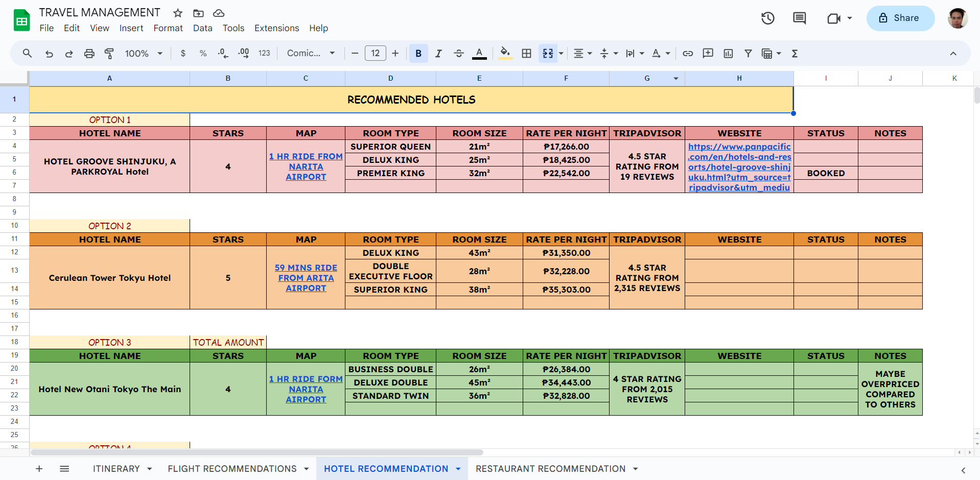The width and height of the screenshot is (980, 480).
Task: Switch to the ITINERARY sheet tab
Action: tap(116, 469)
